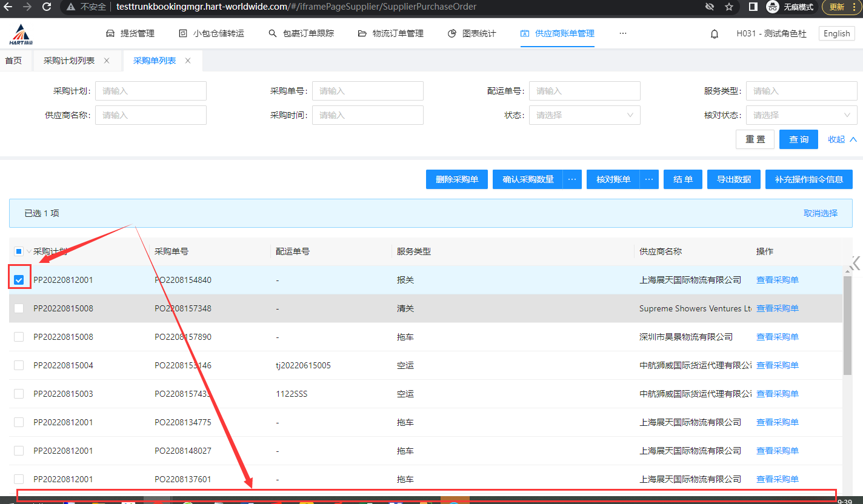Screen dimensions: 863x504
Task: Open the 物流订单管理 menu
Action: (391, 33)
